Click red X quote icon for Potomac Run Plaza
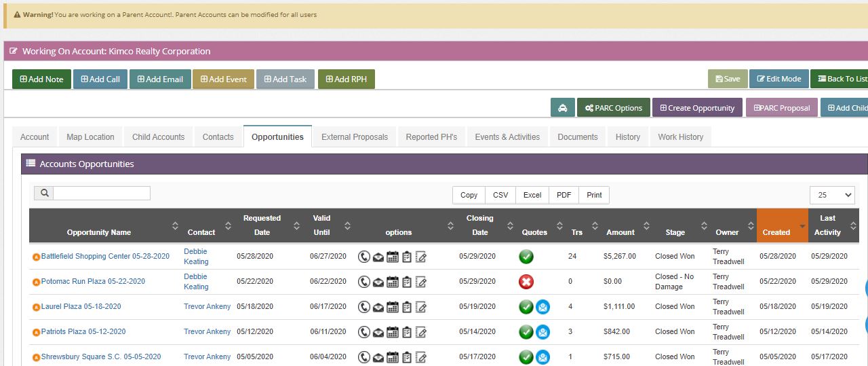The image size is (868, 366). pos(526,282)
